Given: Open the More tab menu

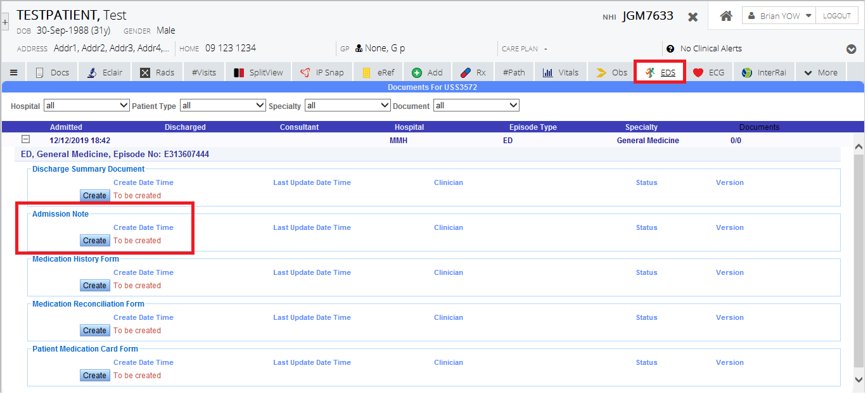Looking at the screenshot, I should pyautogui.click(x=820, y=73).
